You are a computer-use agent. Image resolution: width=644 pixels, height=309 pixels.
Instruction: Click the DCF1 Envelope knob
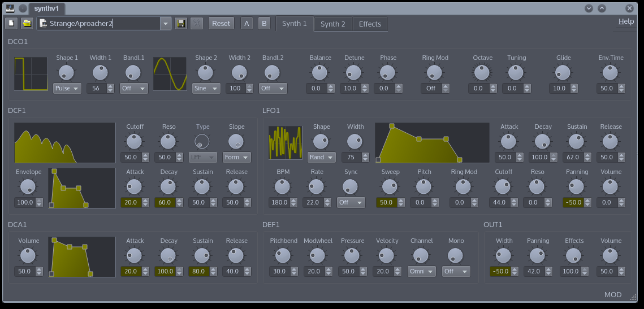pyautogui.click(x=28, y=187)
